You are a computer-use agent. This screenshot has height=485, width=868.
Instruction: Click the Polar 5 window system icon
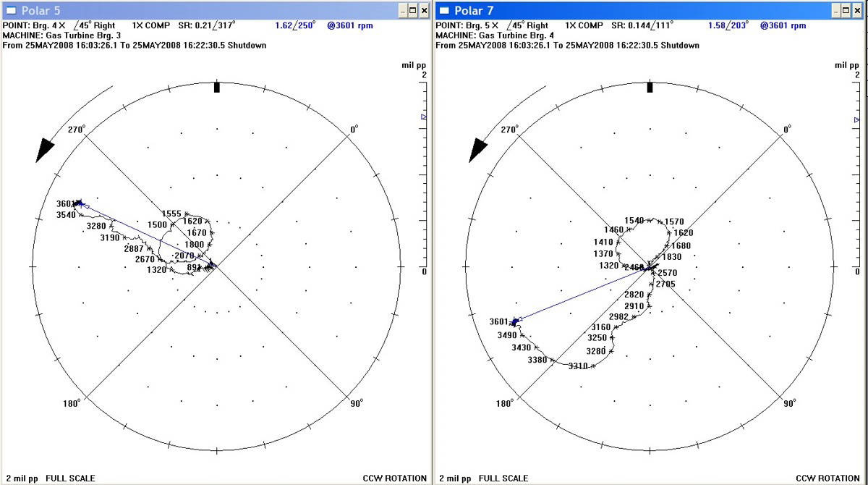pyautogui.click(x=10, y=10)
